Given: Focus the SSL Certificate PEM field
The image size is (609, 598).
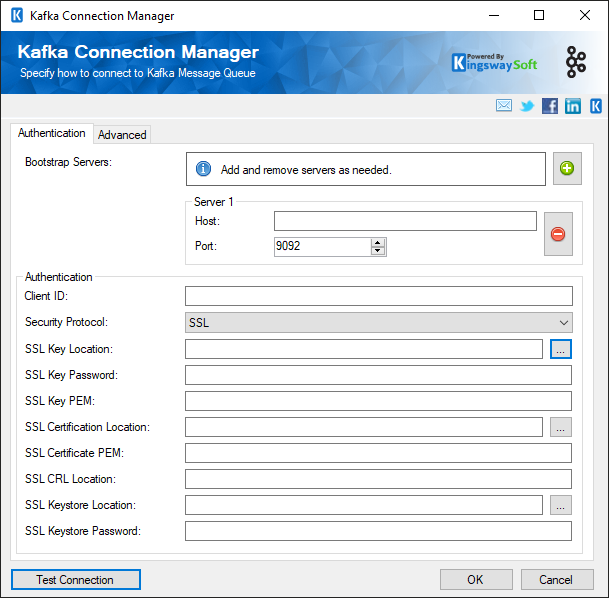Looking at the screenshot, I should (x=378, y=453).
